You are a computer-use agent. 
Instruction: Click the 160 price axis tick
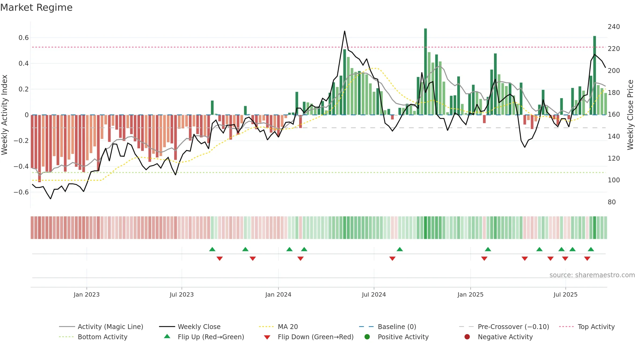(x=614, y=114)
